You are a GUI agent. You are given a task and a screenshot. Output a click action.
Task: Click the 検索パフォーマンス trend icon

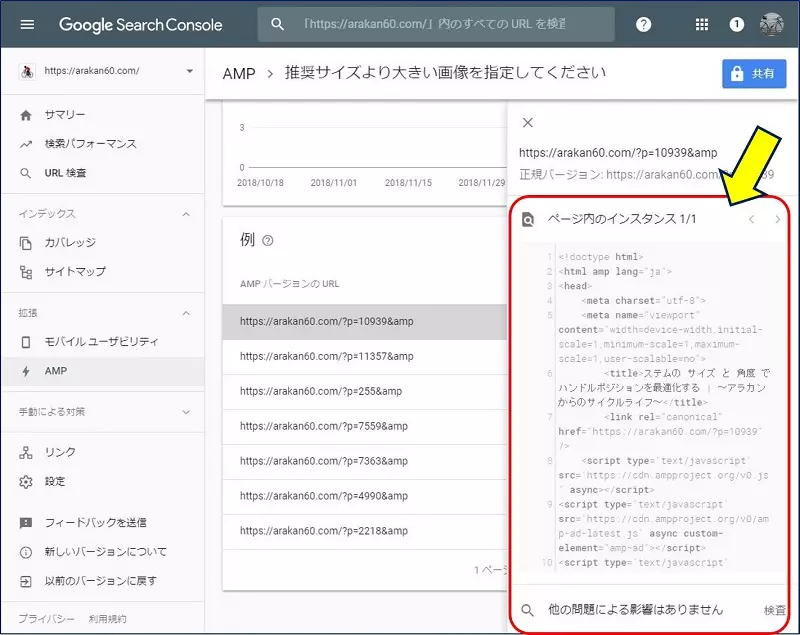pos(26,144)
